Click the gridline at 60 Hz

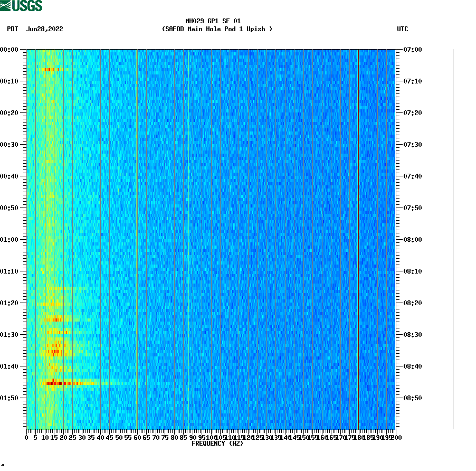tap(137, 238)
